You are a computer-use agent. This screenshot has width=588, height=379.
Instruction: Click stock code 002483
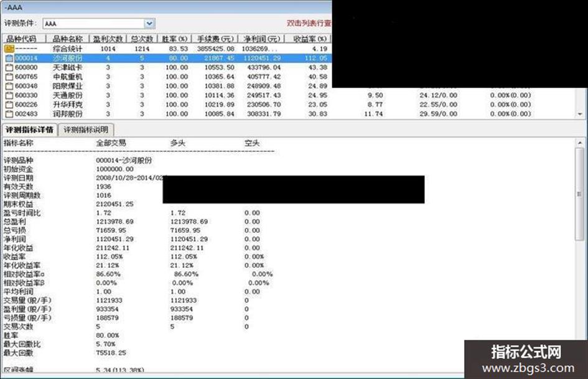(26, 114)
